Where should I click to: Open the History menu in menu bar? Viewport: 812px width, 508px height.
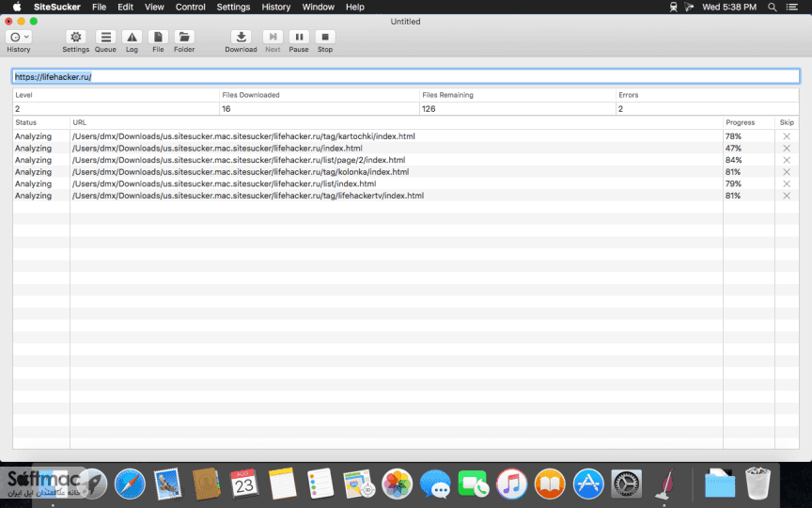275,8
